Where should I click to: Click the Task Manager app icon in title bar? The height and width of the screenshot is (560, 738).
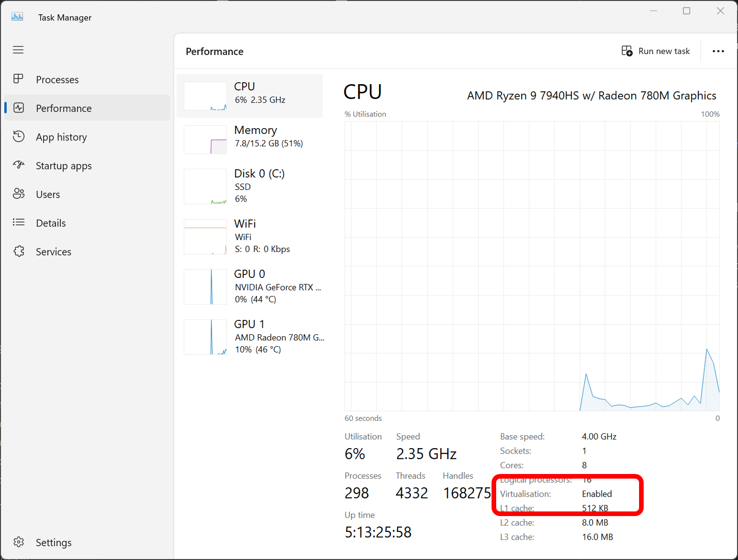click(17, 17)
